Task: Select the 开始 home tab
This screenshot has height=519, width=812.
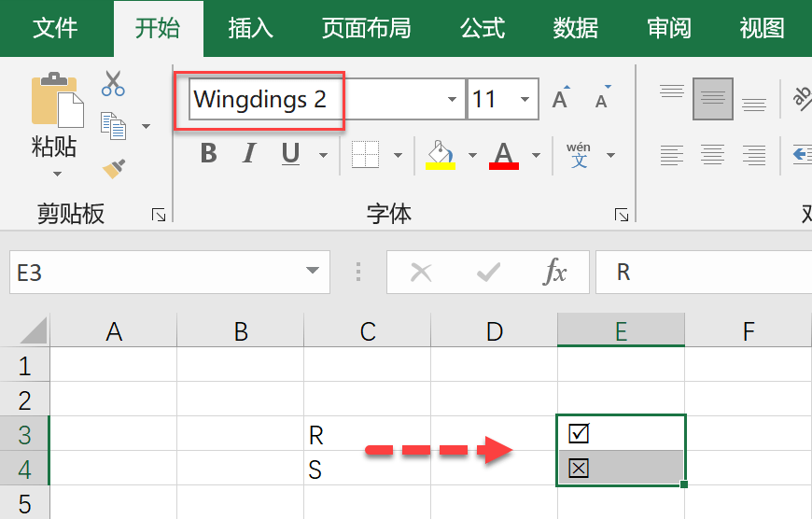Action: [158, 28]
